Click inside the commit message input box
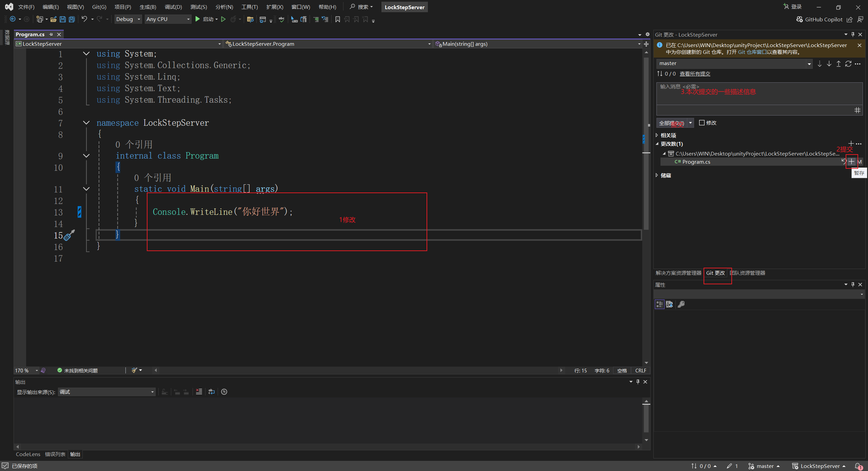The width and height of the screenshot is (868, 471). (759, 94)
